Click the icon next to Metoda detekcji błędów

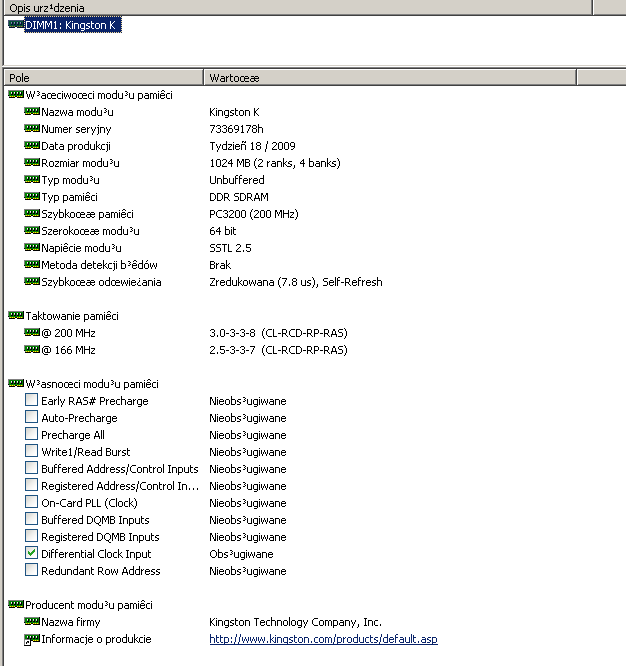point(32,265)
